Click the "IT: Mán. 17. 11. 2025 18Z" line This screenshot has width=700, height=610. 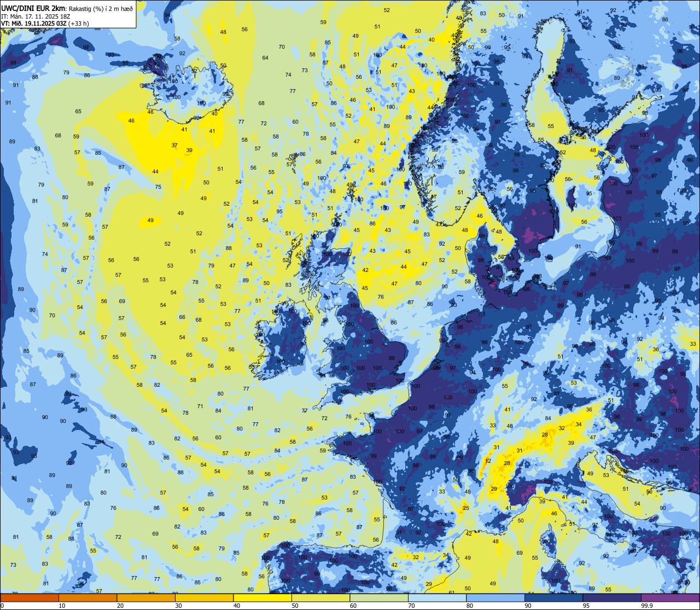coord(36,15)
